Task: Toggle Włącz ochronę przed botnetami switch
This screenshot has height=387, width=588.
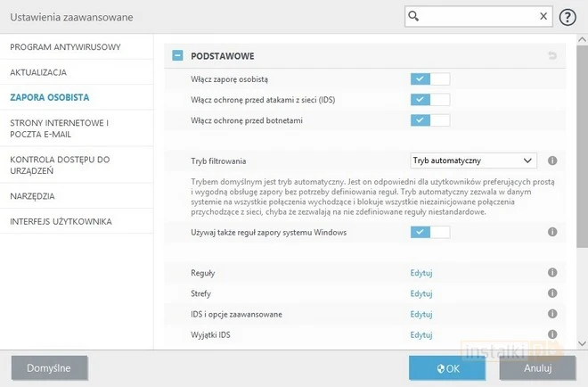Action: pyautogui.click(x=430, y=119)
